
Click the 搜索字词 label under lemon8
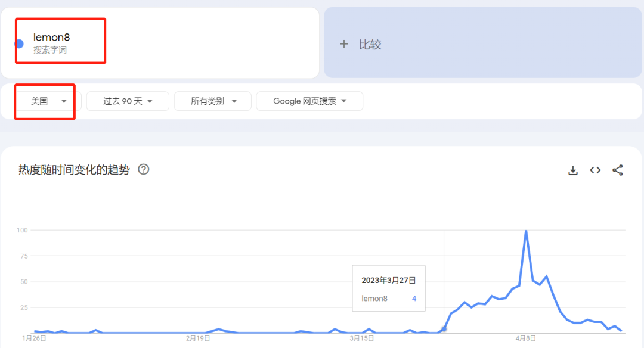point(49,50)
